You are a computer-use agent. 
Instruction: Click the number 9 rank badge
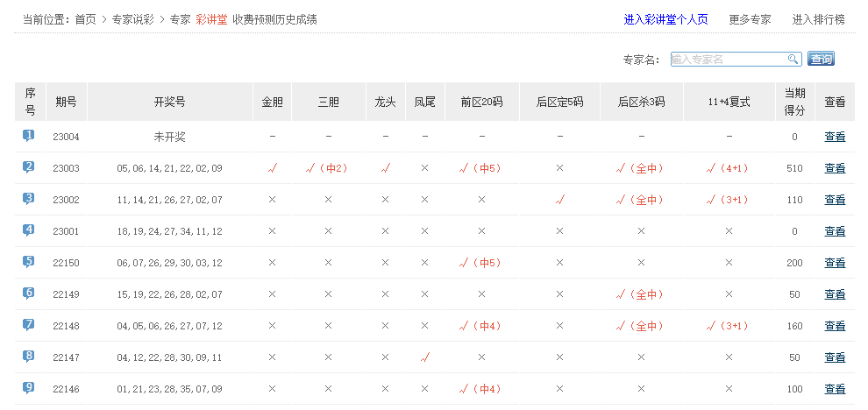(29, 388)
